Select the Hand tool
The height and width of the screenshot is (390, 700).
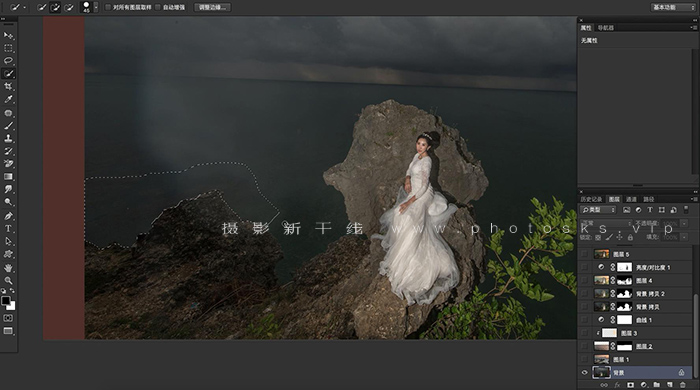point(8,268)
